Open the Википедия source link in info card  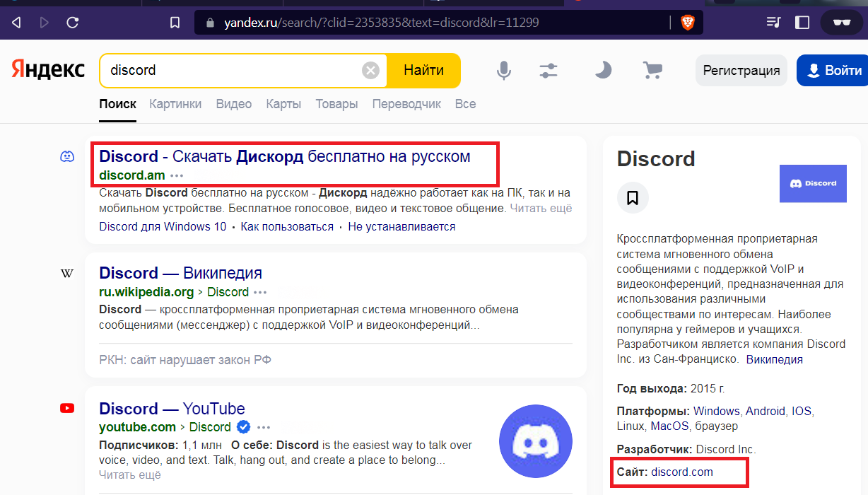[775, 359]
